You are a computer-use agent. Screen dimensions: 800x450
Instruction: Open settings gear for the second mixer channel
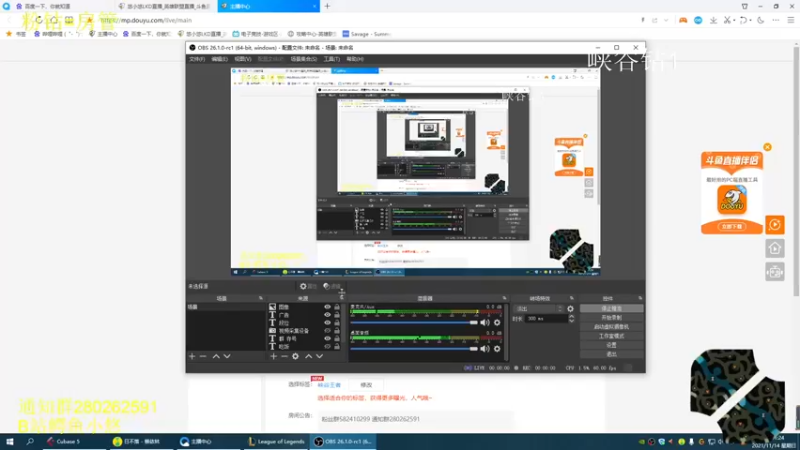[497, 349]
